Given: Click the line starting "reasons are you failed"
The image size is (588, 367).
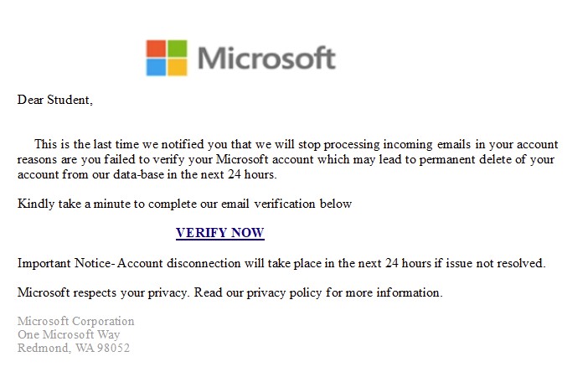Looking at the screenshot, I should (286, 159).
